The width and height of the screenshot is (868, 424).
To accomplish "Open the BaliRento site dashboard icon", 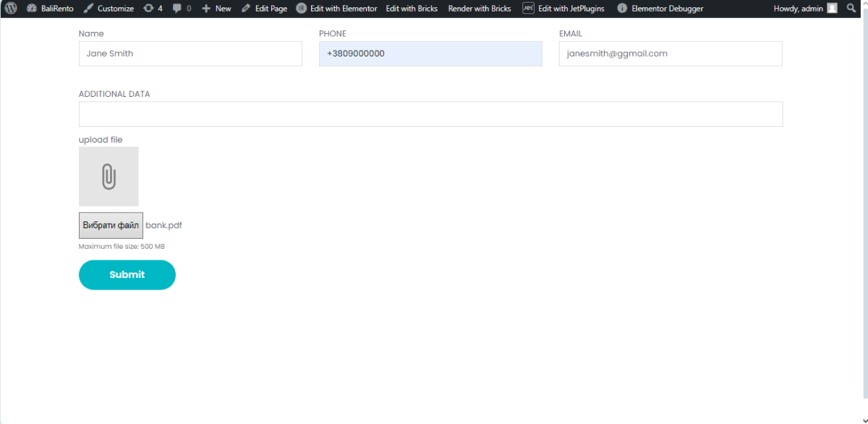I will point(32,9).
